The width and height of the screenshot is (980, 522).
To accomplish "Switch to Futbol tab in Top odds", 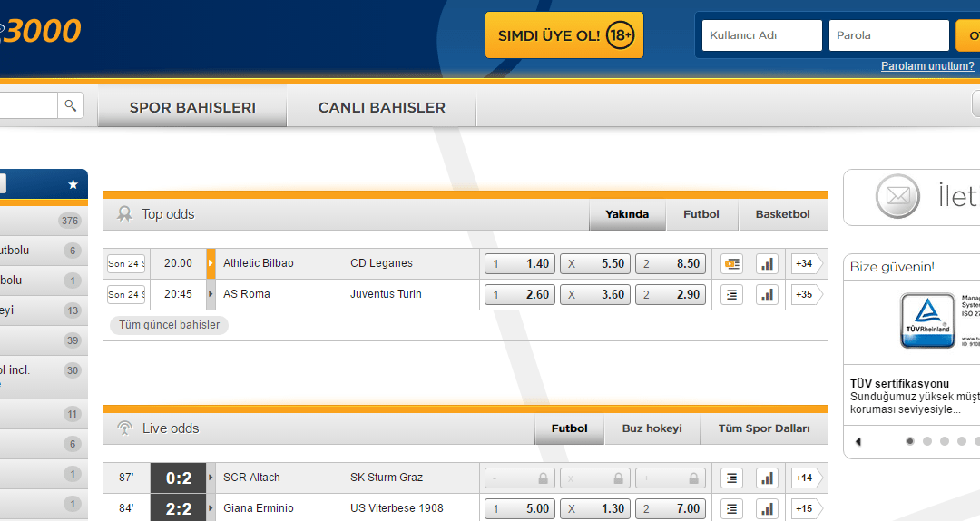I will click(701, 214).
